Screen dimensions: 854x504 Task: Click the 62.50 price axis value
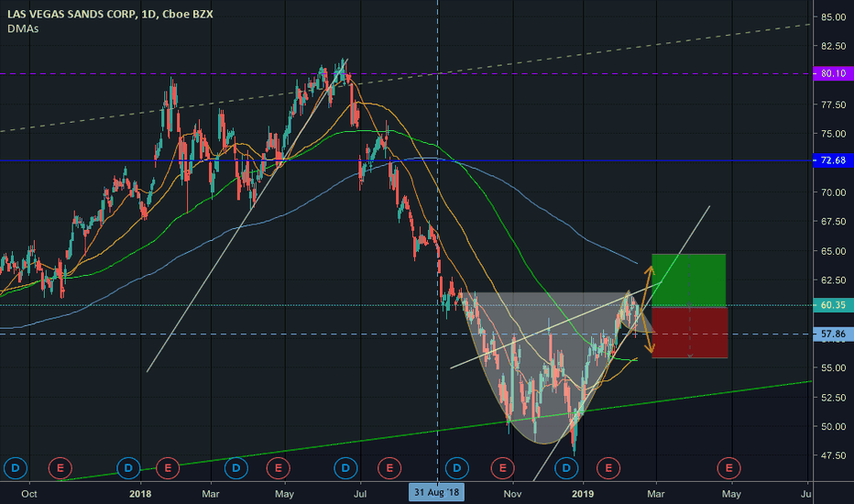pyautogui.click(x=833, y=280)
